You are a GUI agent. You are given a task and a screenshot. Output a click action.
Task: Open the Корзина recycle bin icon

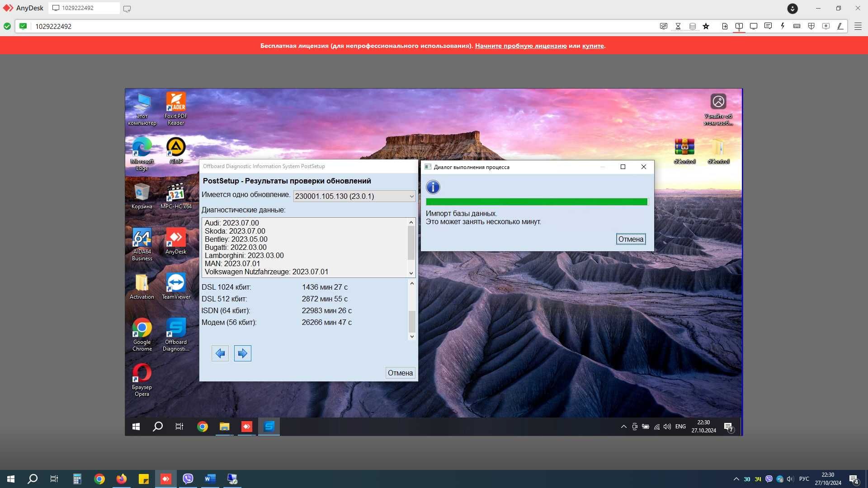point(142,196)
